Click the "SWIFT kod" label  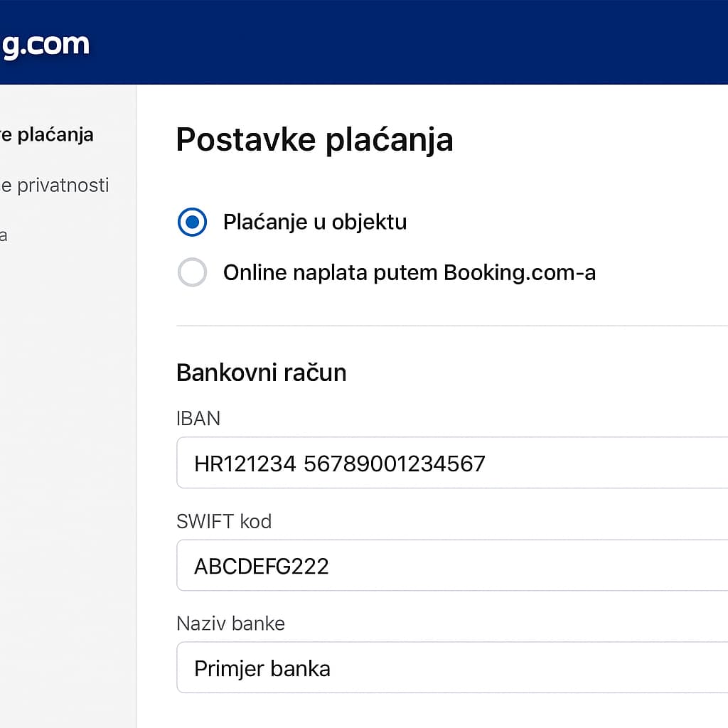point(224,521)
